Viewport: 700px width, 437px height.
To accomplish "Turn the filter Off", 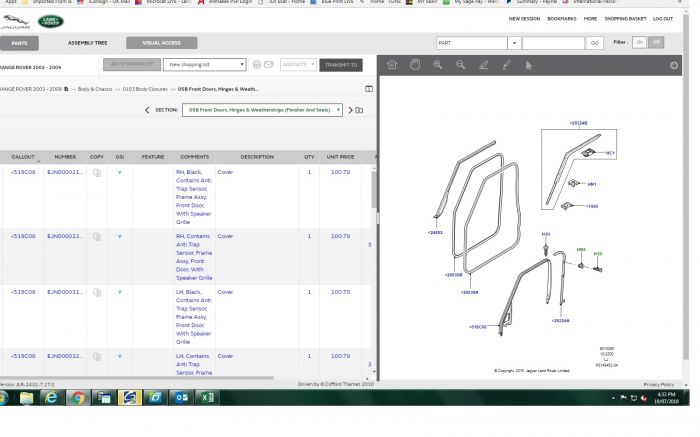I will tap(656, 42).
